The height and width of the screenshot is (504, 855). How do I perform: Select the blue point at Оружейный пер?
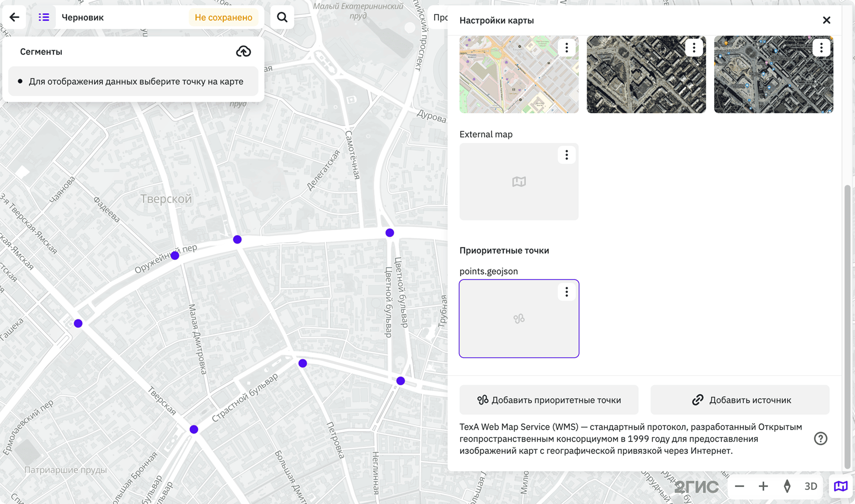(x=175, y=255)
